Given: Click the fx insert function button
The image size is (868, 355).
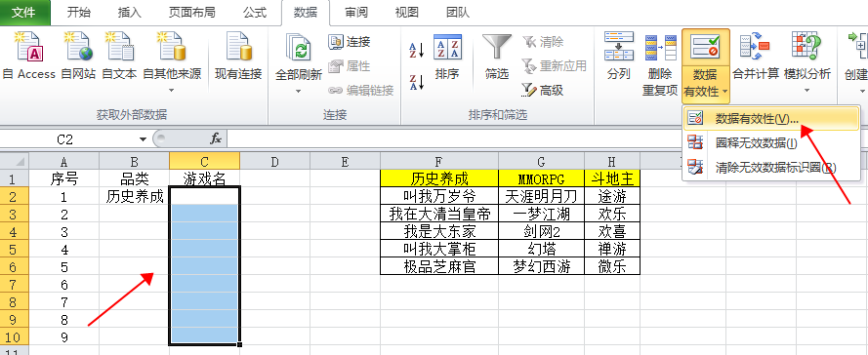Looking at the screenshot, I should (216, 139).
